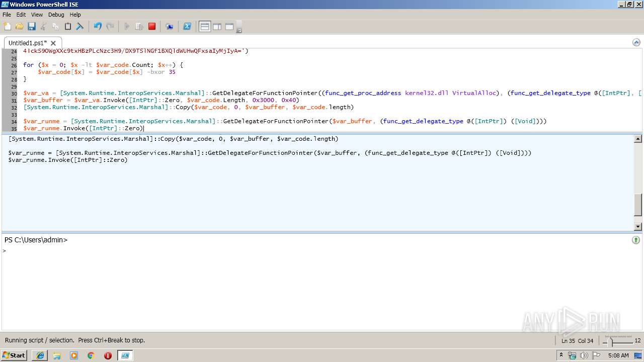The width and height of the screenshot is (644, 362).
Task: Click the PowerShell ISE taskbar button
Action: pyautogui.click(x=125, y=355)
